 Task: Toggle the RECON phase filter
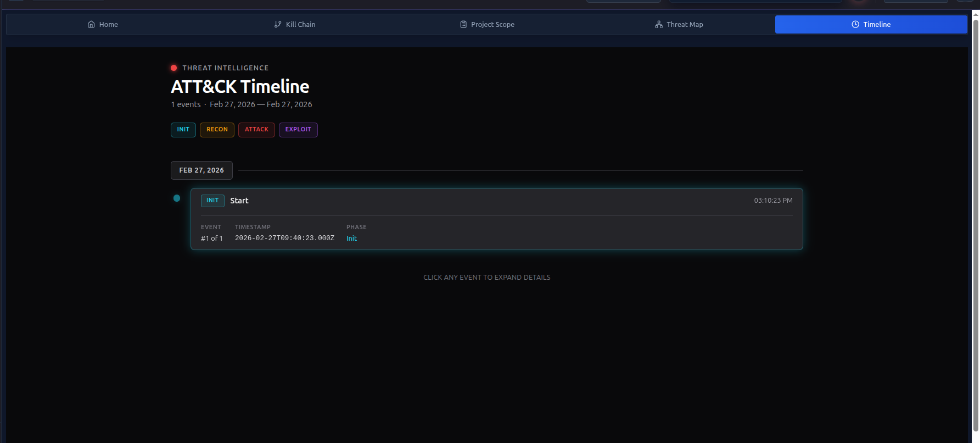click(217, 130)
